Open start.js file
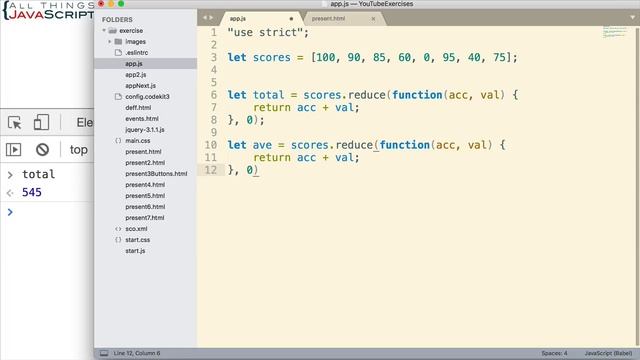640x360 pixels. coord(135,251)
